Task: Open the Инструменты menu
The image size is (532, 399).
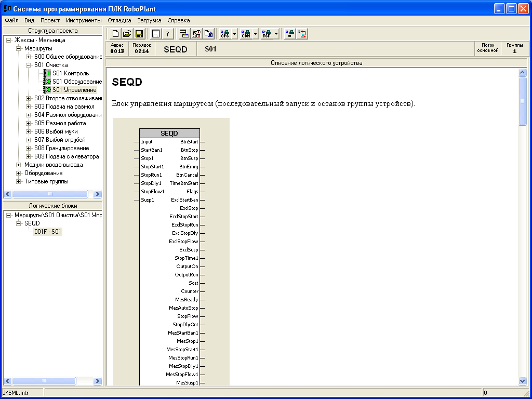Action: pos(84,20)
